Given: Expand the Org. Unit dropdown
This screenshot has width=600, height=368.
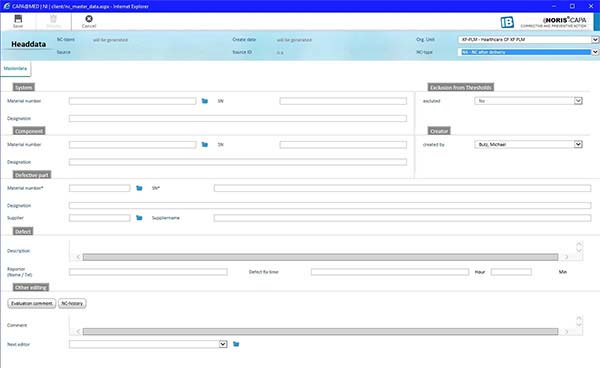Looking at the screenshot, I should [595, 39].
